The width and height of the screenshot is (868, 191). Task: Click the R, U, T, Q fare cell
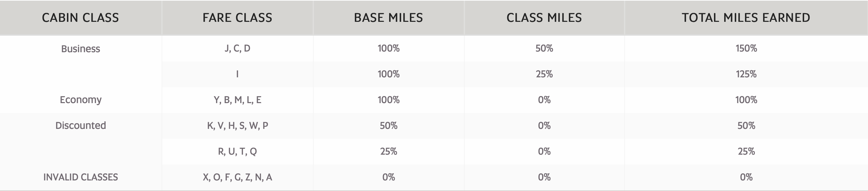237,151
